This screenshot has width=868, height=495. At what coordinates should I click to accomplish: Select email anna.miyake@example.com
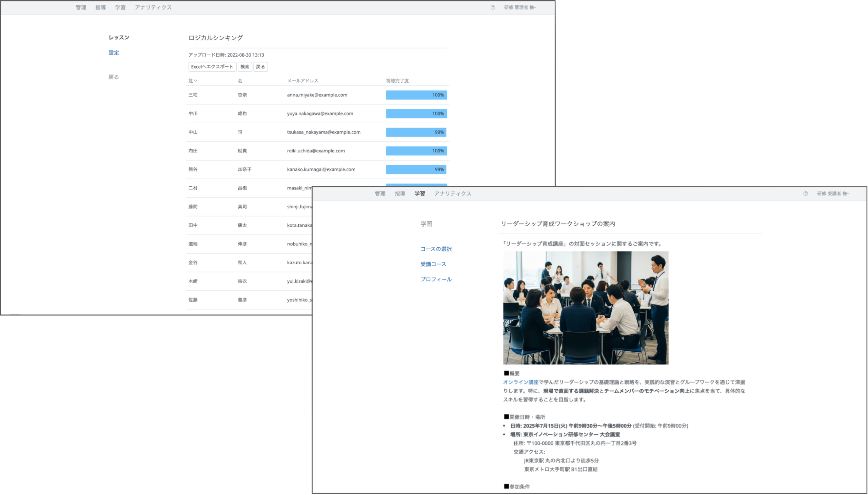coord(317,95)
